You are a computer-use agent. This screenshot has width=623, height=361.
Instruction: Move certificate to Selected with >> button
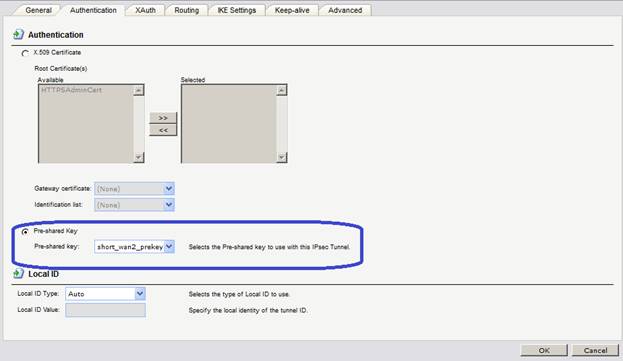pos(163,118)
